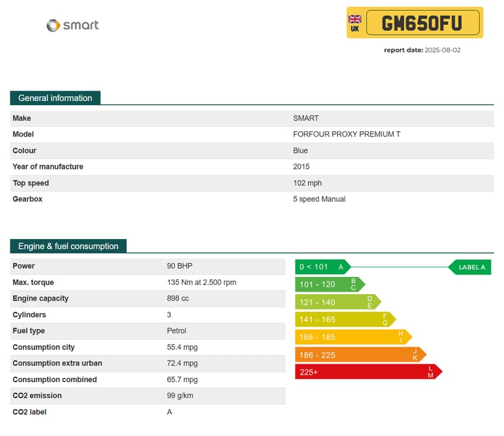The image size is (504, 436).
Task: Select the GM65OFU registration plate
Action: 415,22
